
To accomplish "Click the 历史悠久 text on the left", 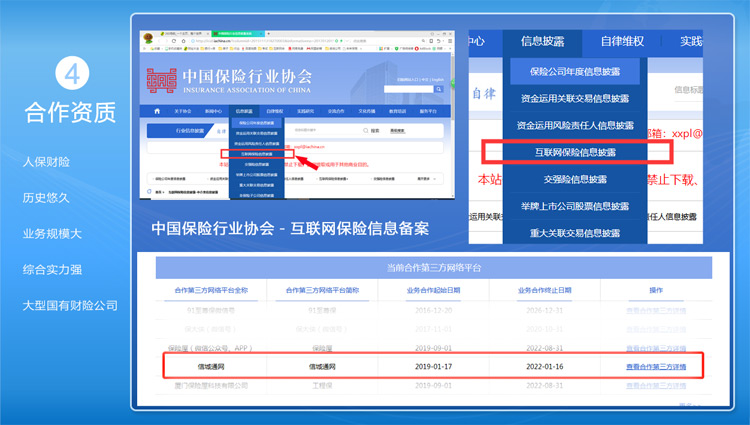I will pyautogui.click(x=46, y=198).
